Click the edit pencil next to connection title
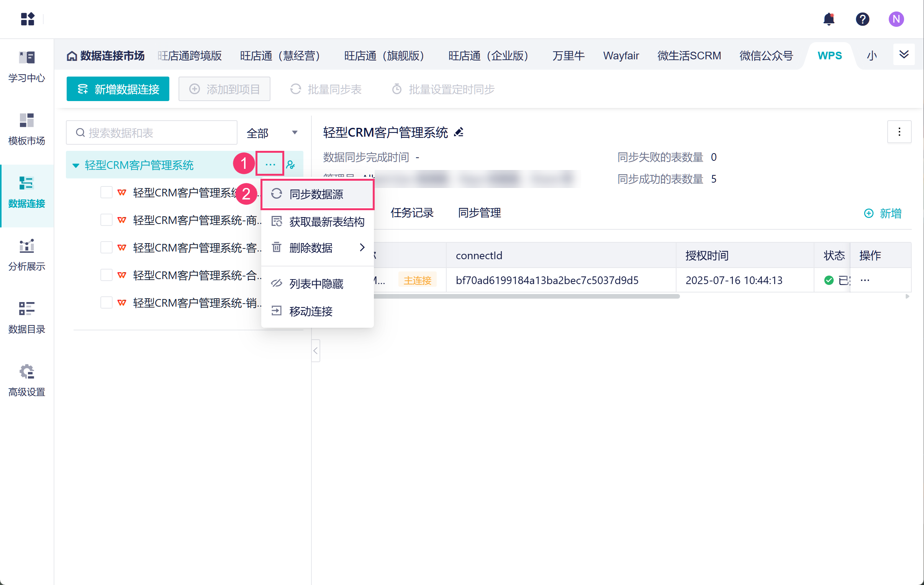This screenshot has height=585, width=924. (x=459, y=132)
